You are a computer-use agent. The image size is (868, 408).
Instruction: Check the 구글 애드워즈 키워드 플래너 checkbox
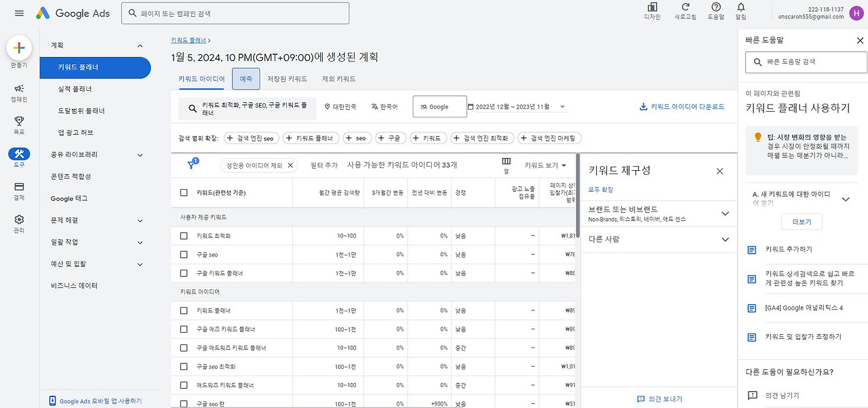pos(184,348)
